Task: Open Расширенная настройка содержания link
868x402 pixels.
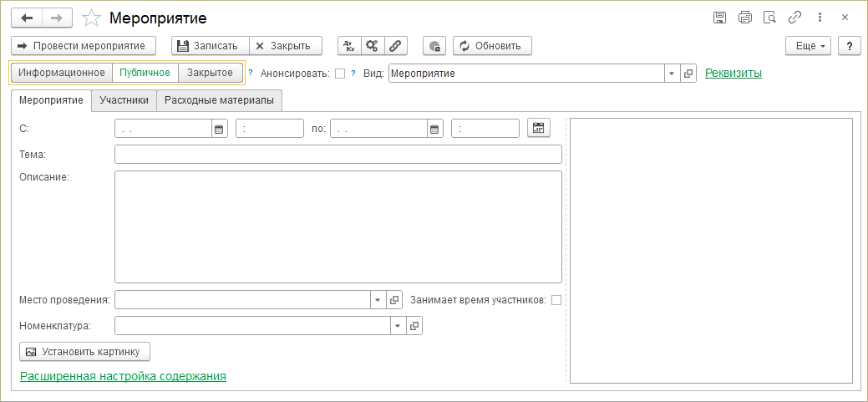Action: (x=123, y=376)
